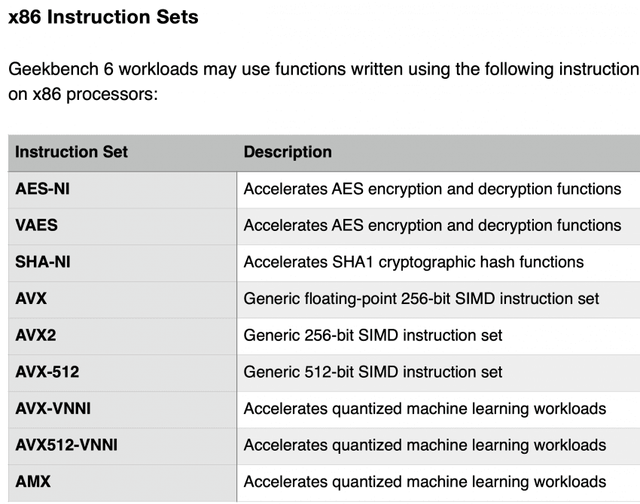Select the AMX row label
Screen dimensions: 640x504
point(33,481)
